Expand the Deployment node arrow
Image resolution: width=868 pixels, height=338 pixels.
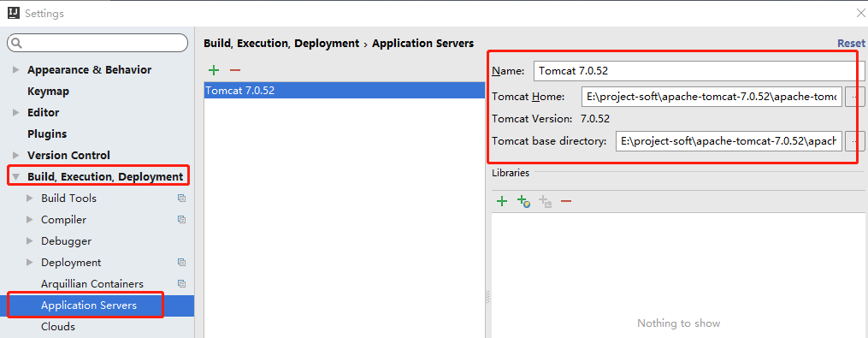(x=30, y=262)
